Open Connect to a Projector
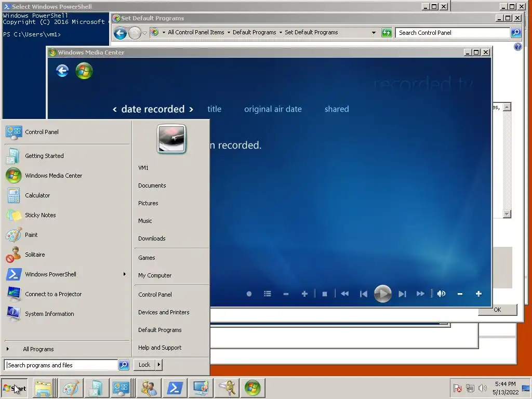The width and height of the screenshot is (532, 399). 67,294
